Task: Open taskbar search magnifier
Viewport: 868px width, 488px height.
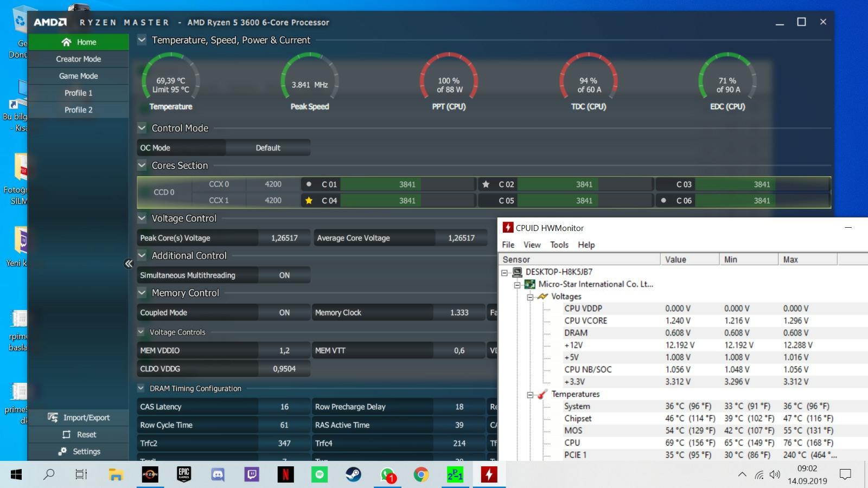Action: 49,475
